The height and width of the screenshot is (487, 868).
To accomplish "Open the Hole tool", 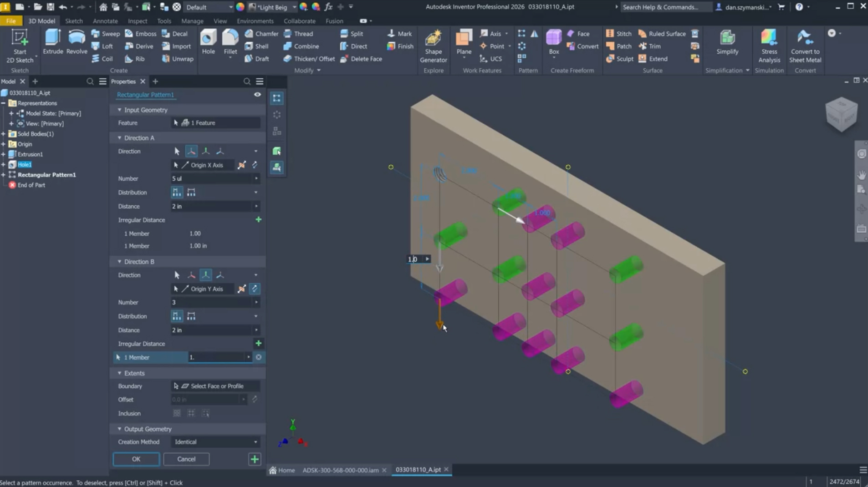I will click(208, 42).
